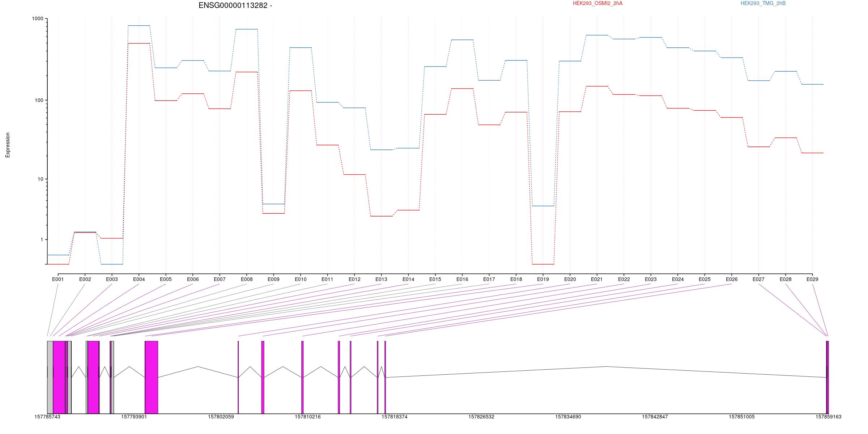Click exon label E025
868x434 pixels.
(x=705, y=279)
